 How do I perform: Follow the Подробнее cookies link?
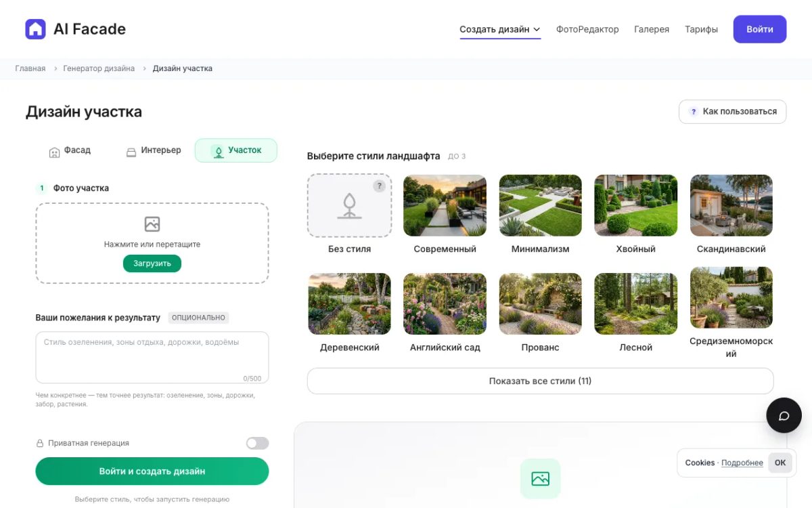(x=742, y=463)
